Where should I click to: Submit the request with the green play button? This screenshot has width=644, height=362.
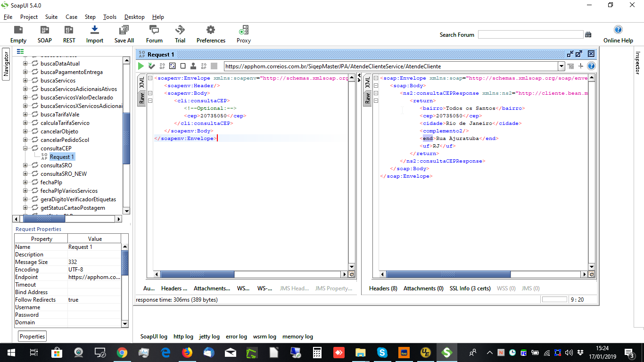point(140,66)
